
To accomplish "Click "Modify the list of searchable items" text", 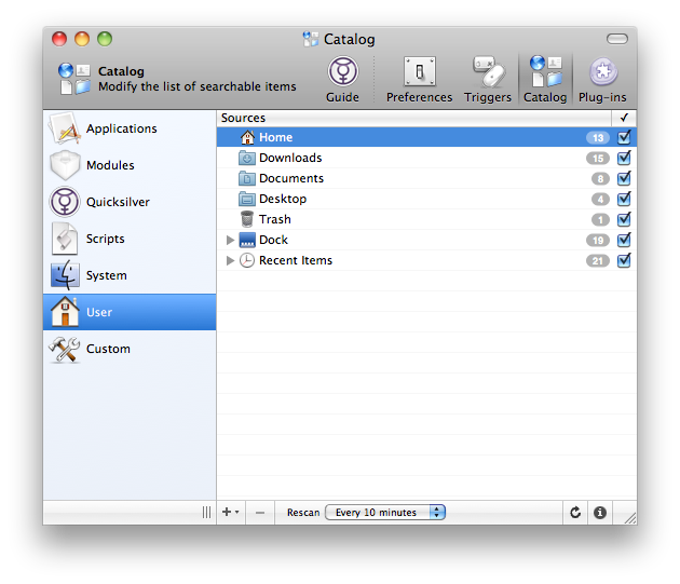I will point(197,87).
